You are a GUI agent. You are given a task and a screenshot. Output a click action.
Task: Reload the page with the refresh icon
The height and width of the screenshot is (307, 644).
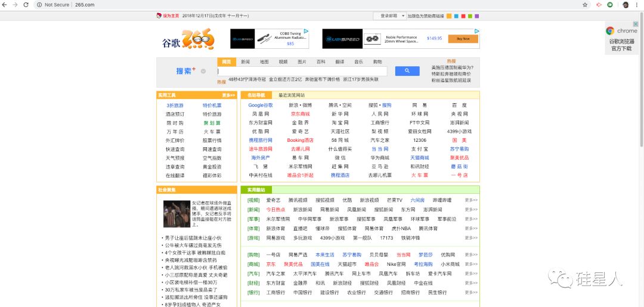coord(26,5)
